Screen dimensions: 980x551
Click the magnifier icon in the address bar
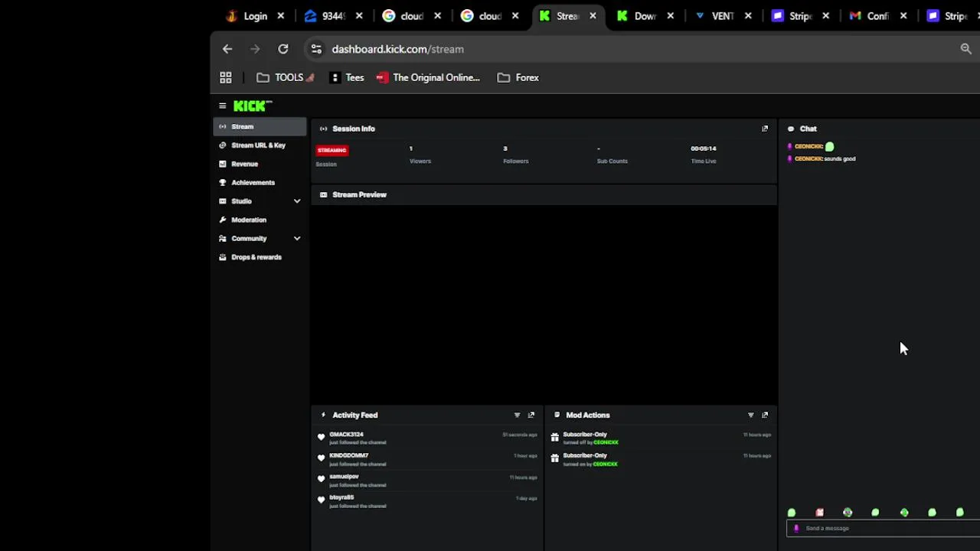(x=965, y=49)
